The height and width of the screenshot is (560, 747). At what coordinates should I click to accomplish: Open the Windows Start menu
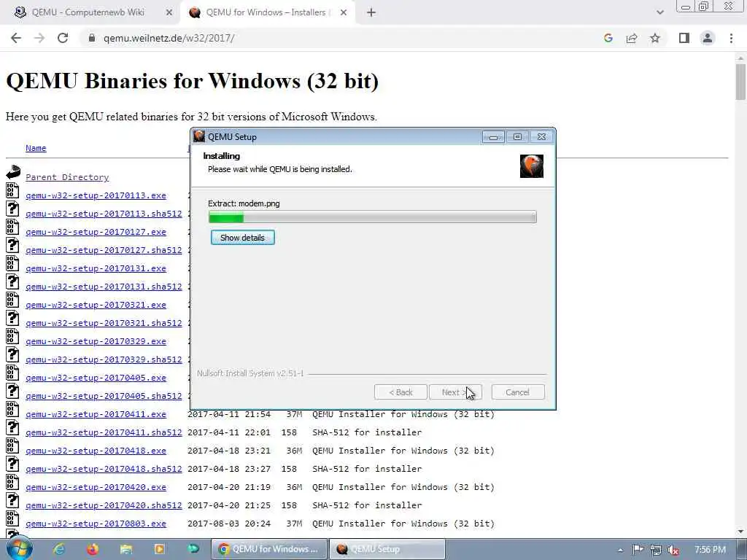(x=19, y=548)
